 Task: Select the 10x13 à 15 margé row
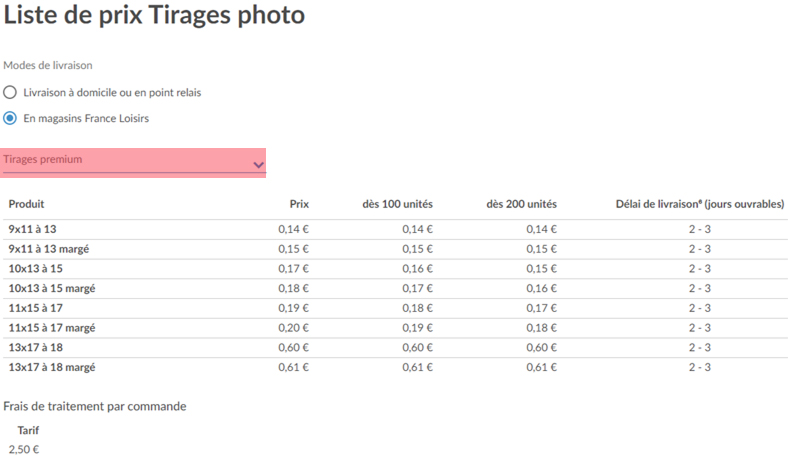pyautogui.click(x=394, y=289)
